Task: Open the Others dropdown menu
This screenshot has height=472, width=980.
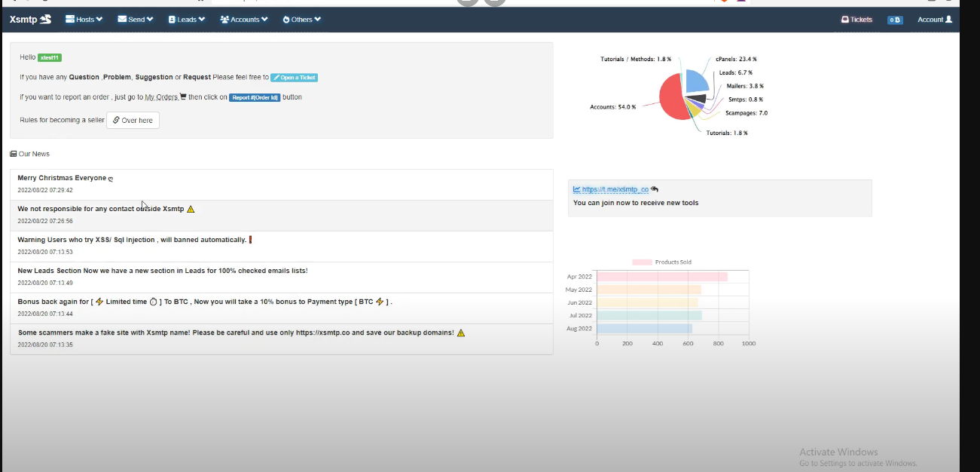Action: (x=302, y=20)
